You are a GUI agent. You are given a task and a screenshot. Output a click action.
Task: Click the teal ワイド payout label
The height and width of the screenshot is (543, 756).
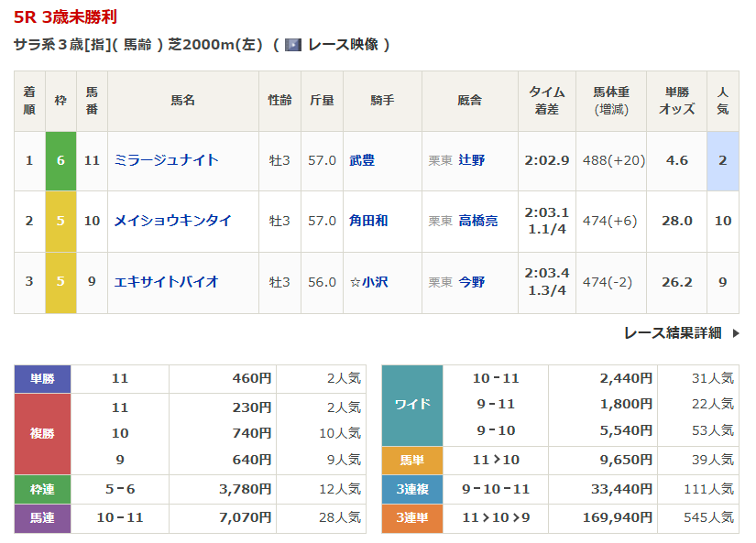(x=411, y=405)
